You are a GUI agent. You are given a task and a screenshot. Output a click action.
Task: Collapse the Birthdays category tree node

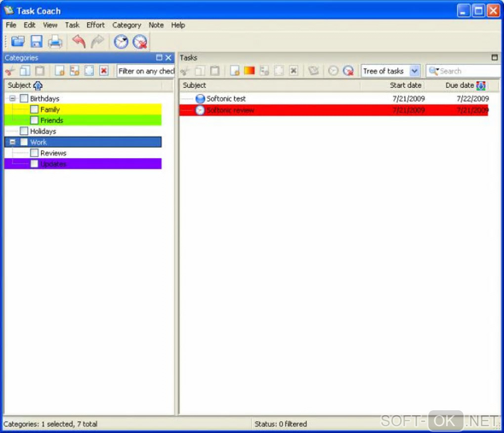click(x=12, y=98)
